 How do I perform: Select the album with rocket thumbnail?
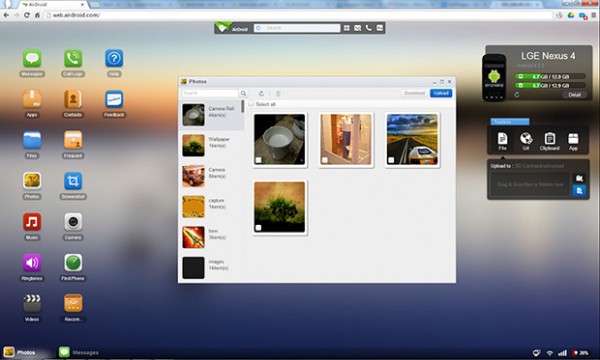point(210,237)
